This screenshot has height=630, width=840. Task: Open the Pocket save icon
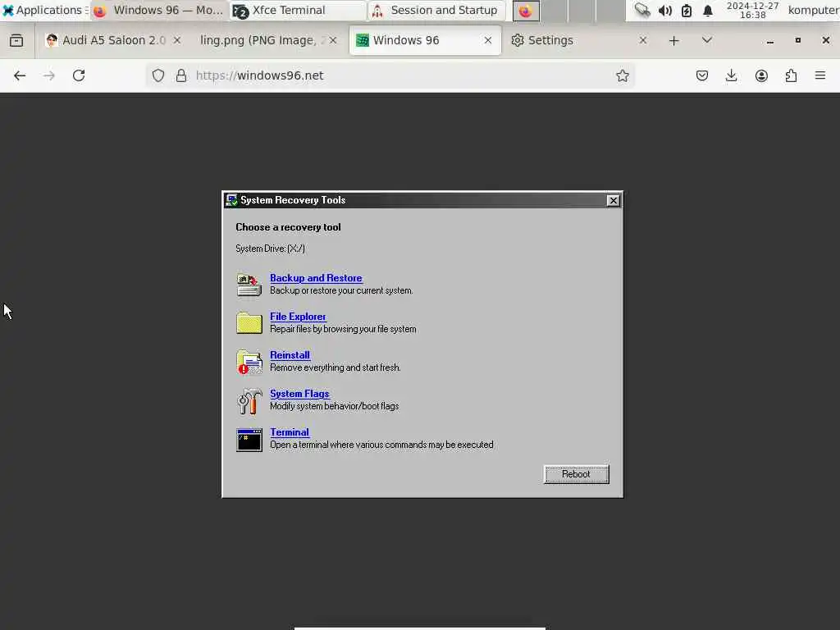702,75
